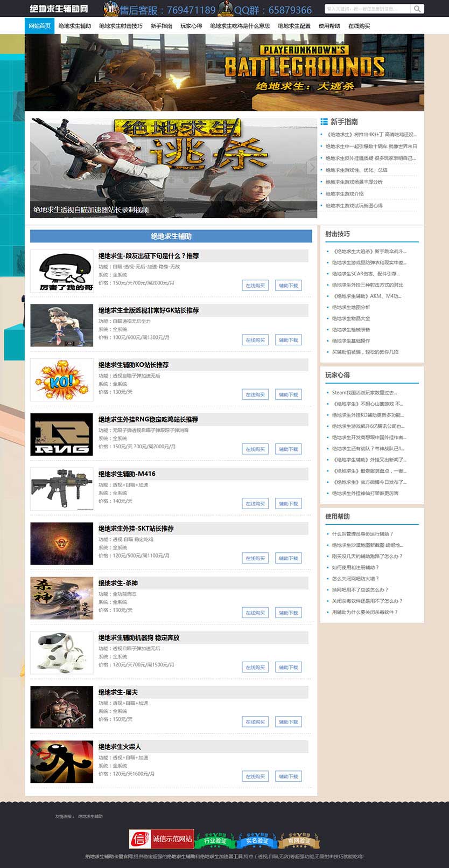Open article 绝地求生游戏介绍

(x=345, y=194)
